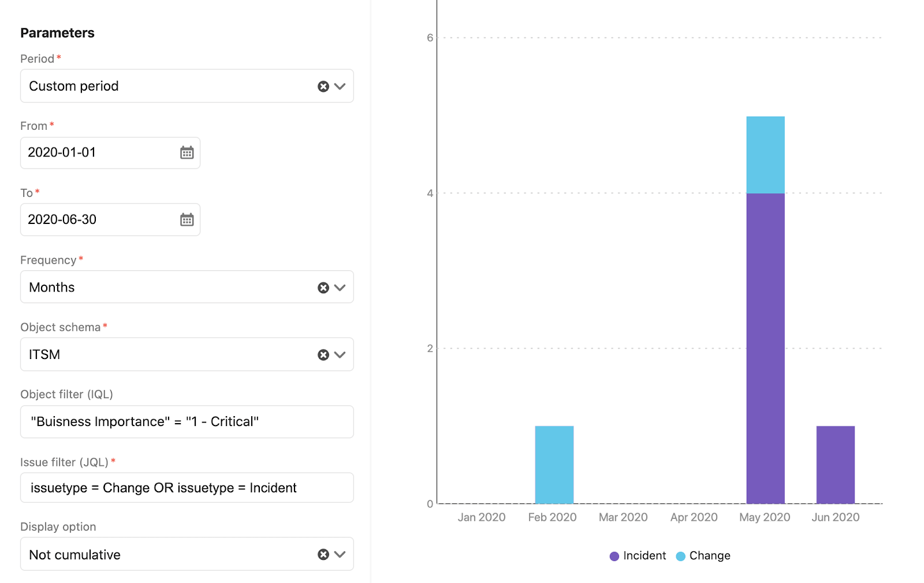Image resolution: width=924 pixels, height=583 pixels.
Task: Hide the Incident series via legend label
Action: point(644,556)
